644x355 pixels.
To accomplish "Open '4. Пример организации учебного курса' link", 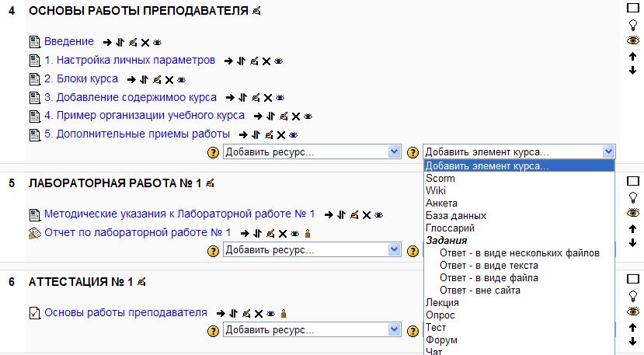I will tap(144, 116).
